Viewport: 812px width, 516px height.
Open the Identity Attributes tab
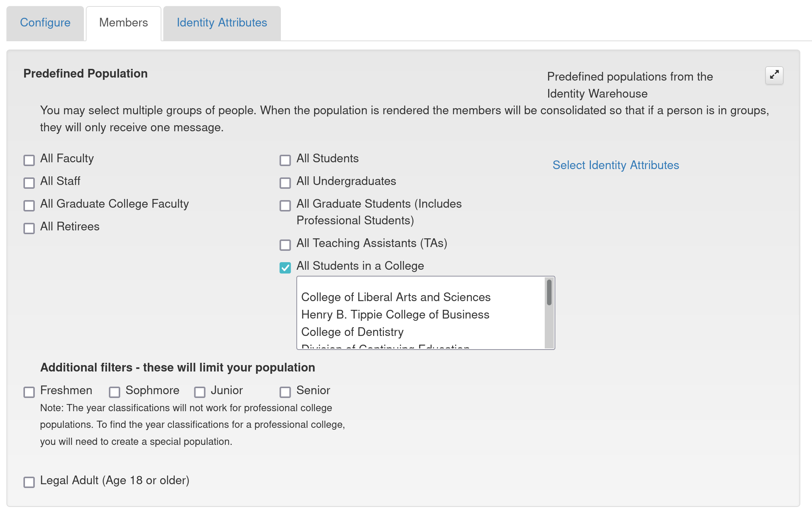coord(222,23)
